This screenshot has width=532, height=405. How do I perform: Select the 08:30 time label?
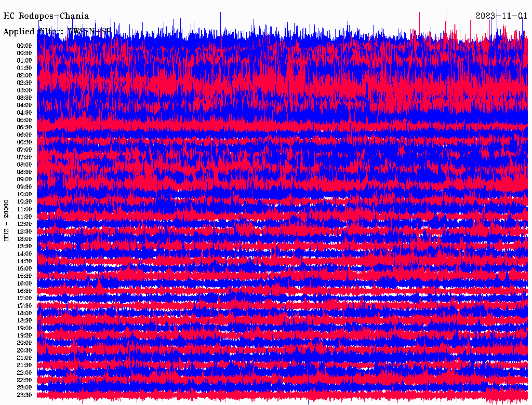(24, 172)
